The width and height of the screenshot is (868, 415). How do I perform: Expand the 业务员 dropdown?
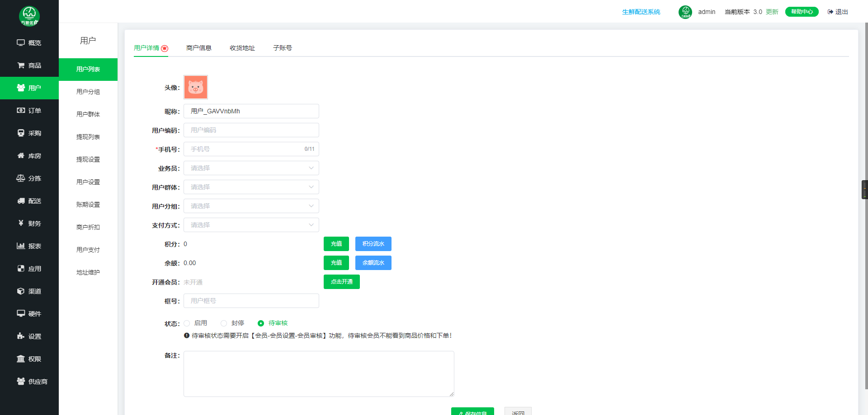coord(251,168)
